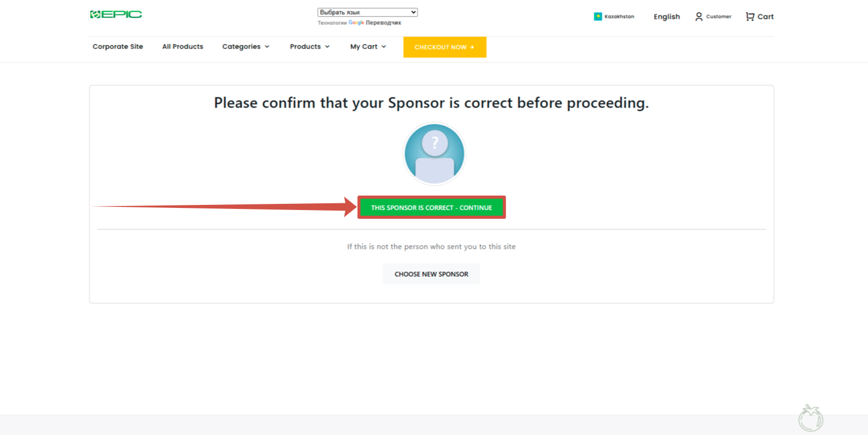Screen dimensions: 868x435
Task: Click Choose New Sponsor button
Action: 431,274
